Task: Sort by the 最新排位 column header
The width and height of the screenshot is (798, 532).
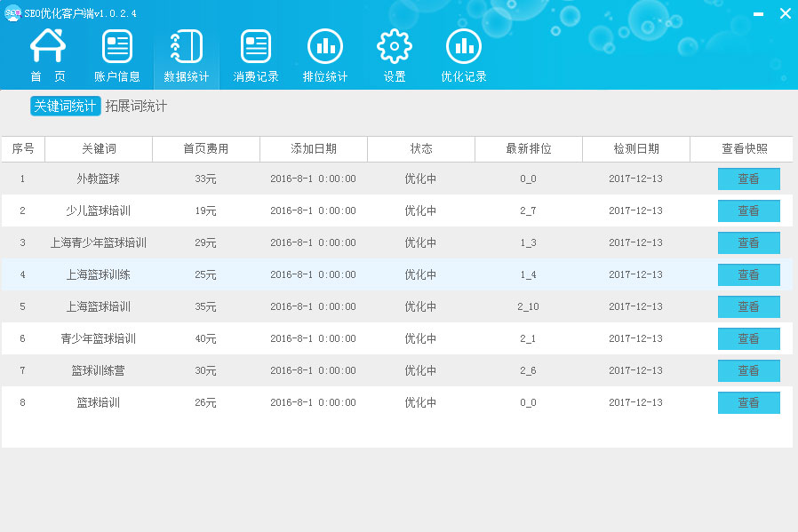Action: point(529,149)
